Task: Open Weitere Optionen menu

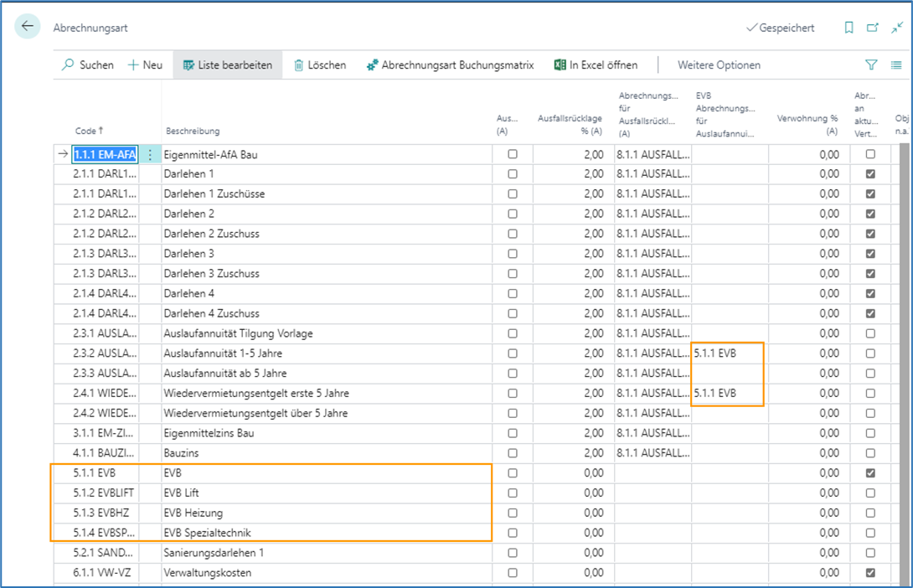Action: (x=719, y=64)
